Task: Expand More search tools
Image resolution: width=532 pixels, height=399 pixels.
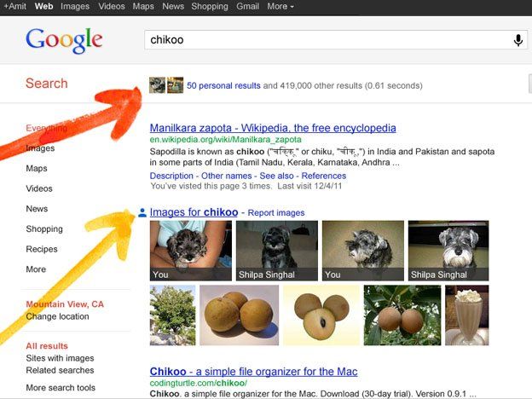Action: coord(61,387)
